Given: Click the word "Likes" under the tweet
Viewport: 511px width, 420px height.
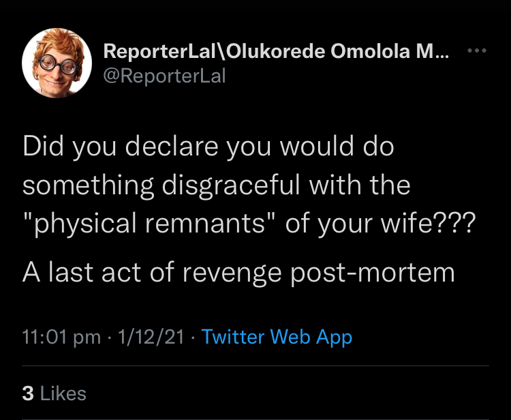Looking at the screenshot, I should 63,393.
